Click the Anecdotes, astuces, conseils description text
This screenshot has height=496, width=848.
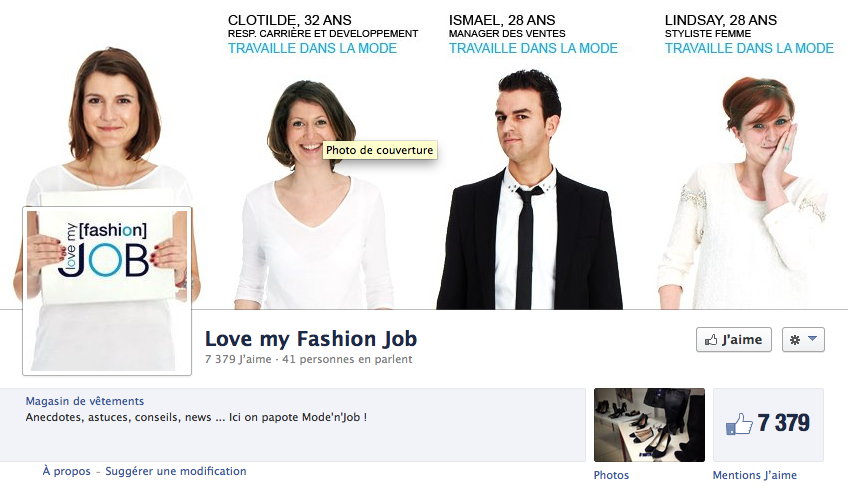pyautogui.click(x=196, y=416)
